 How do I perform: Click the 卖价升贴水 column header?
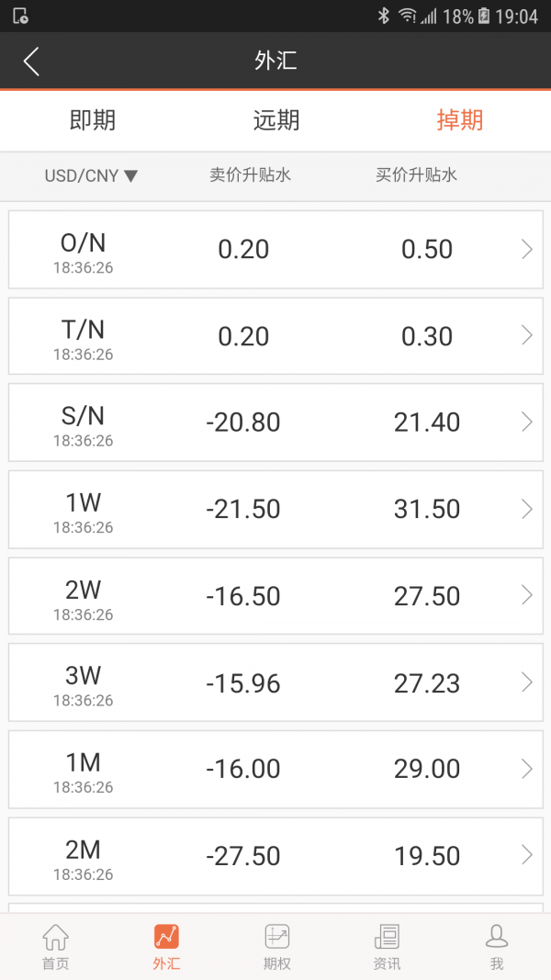coord(250,175)
